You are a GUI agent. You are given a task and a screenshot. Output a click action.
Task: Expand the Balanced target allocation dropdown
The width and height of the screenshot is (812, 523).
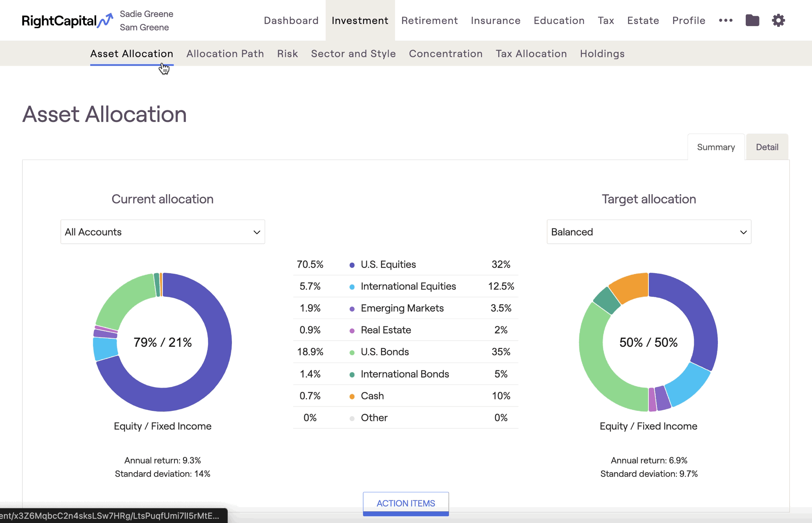pyautogui.click(x=648, y=232)
